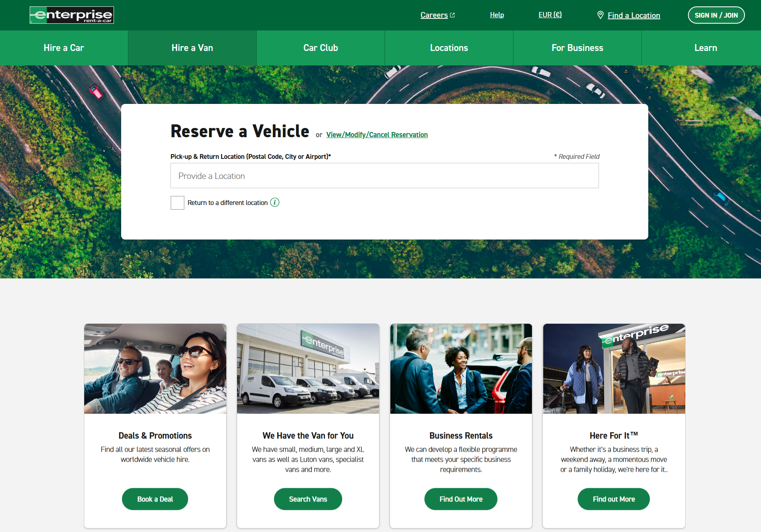The width and height of the screenshot is (761, 532).
Task: Click Search Vans under van card
Action: tap(308, 499)
